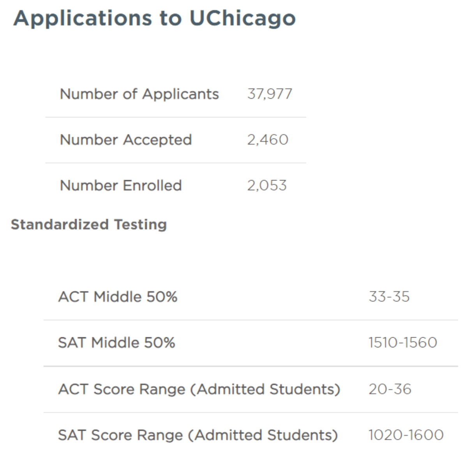476x460 pixels.
Task: Select the Number of Applicants label
Action: (x=139, y=94)
